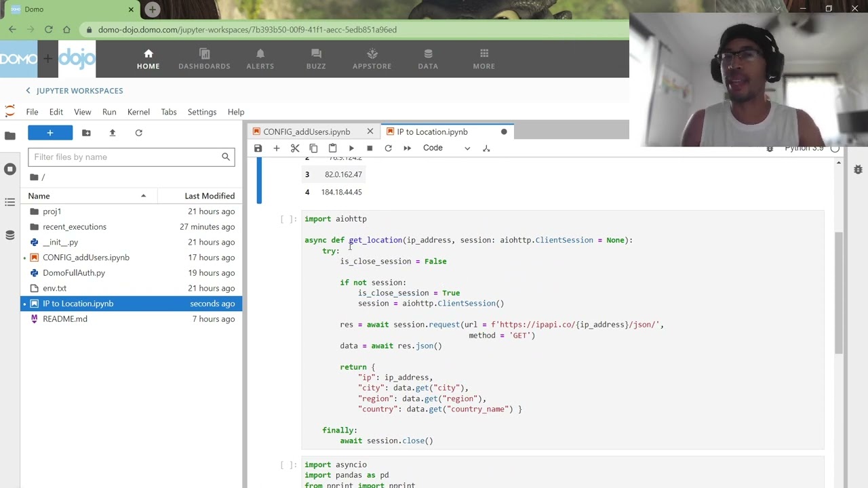Click notebook vertical scrollbar
This screenshot has width=868, height=488.
(839, 291)
